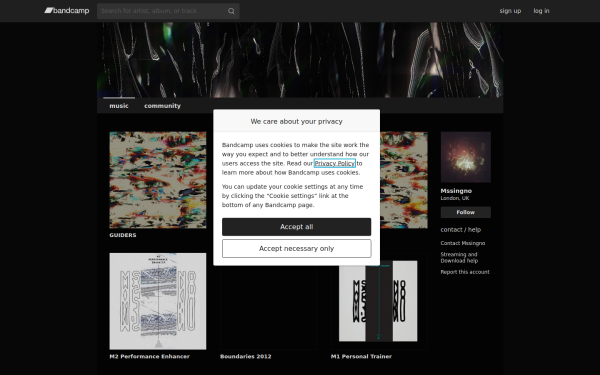600x375 pixels.
Task: Click the search magnifier icon
Action: tap(231, 11)
